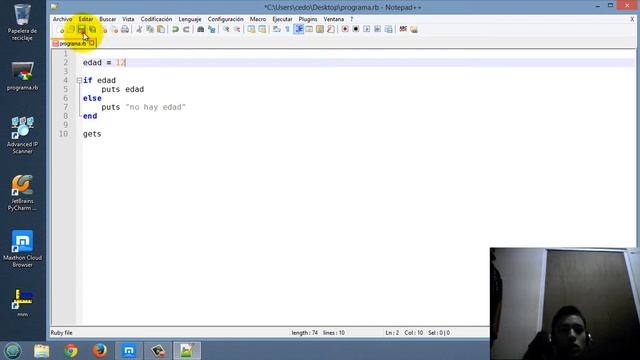Toggle Word wrap toolbar icon

(276, 29)
